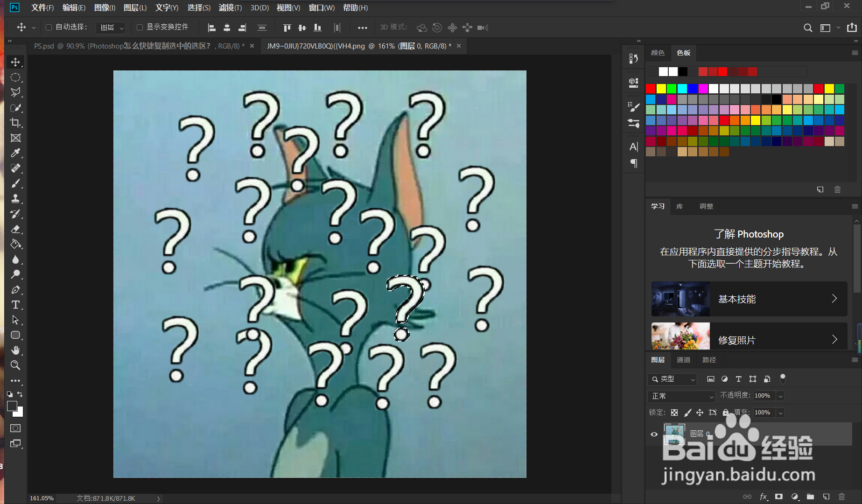Swap foreground and background colors
The width and height of the screenshot is (862, 504).
[20, 394]
